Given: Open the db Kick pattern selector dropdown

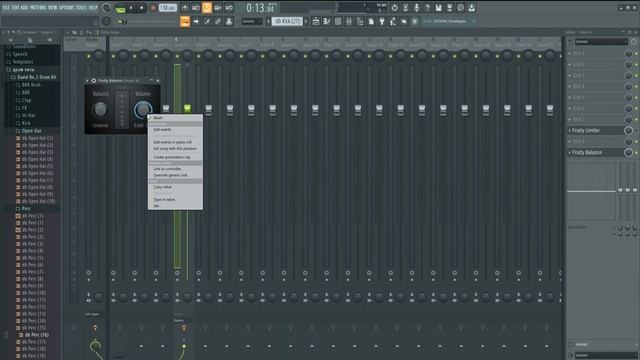Looking at the screenshot, I should (287, 21).
